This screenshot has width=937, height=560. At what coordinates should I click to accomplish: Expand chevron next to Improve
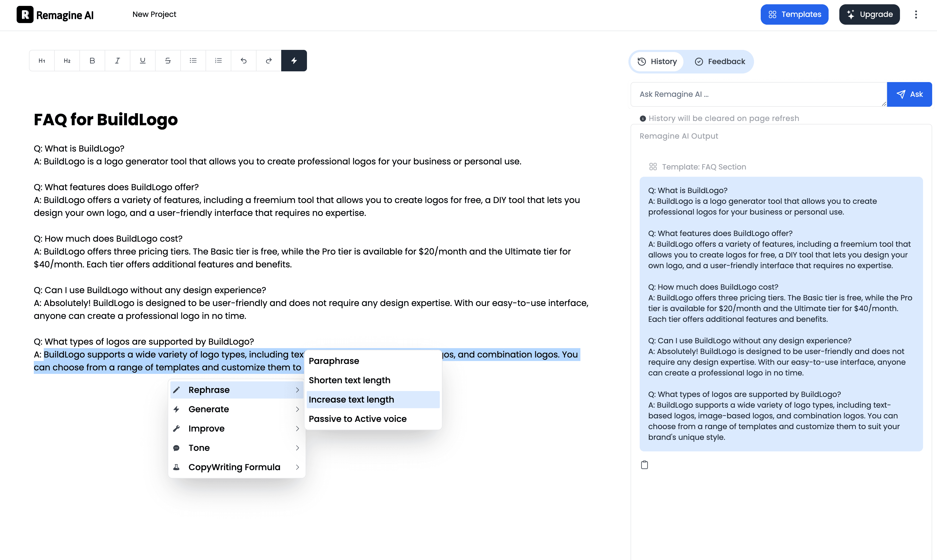click(298, 429)
